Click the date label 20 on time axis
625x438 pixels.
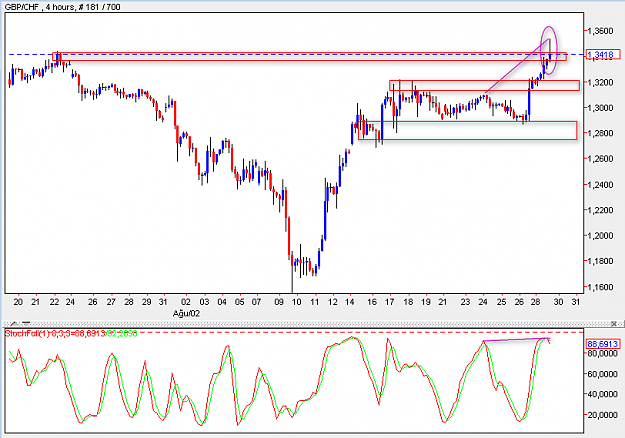[18, 302]
